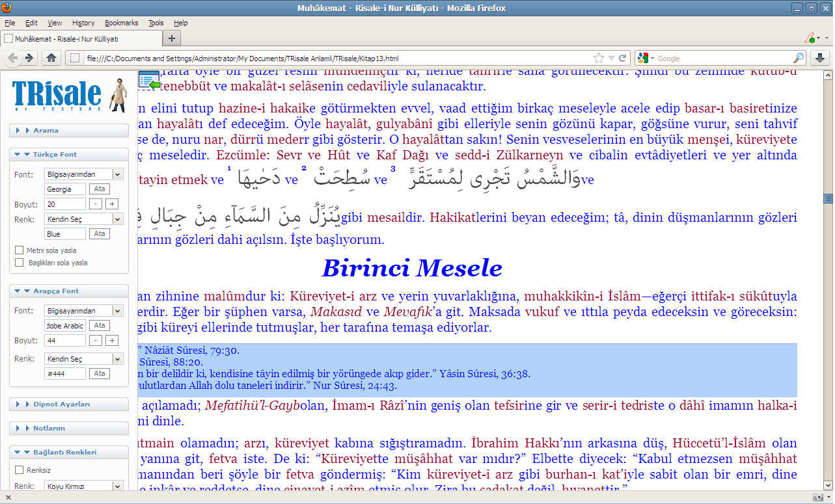835x504 pixels.
Task: Collapse the Türkçe Font panel
Action: pos(69,155)
